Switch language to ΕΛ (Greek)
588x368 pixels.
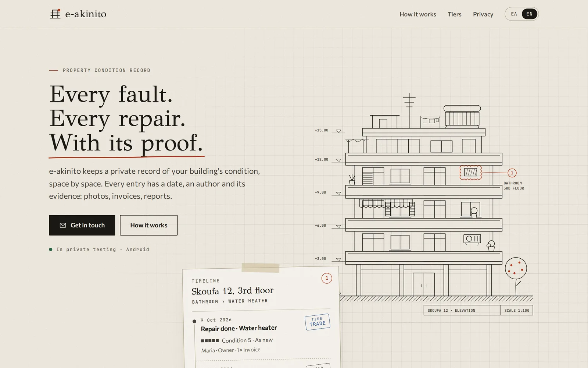click(x=514, y=14)
